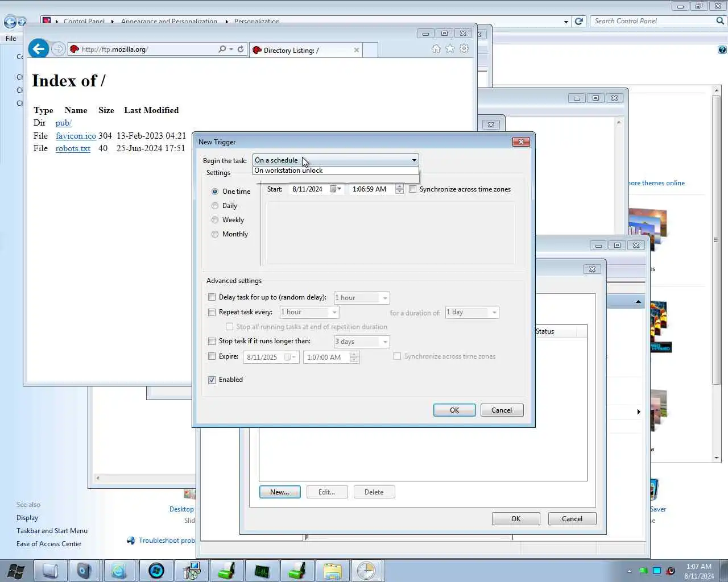Click the Start time spinner arrows
The height and width of the screenshot is (582, 728).
[399, 189]
